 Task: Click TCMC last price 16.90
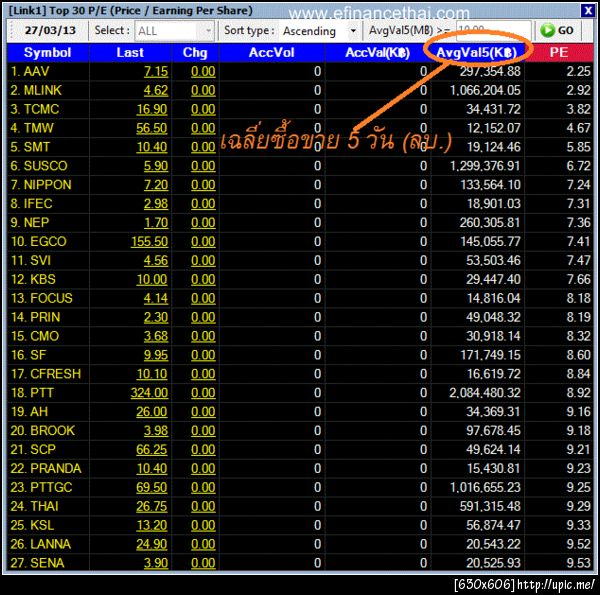click(x=152, y=109)
